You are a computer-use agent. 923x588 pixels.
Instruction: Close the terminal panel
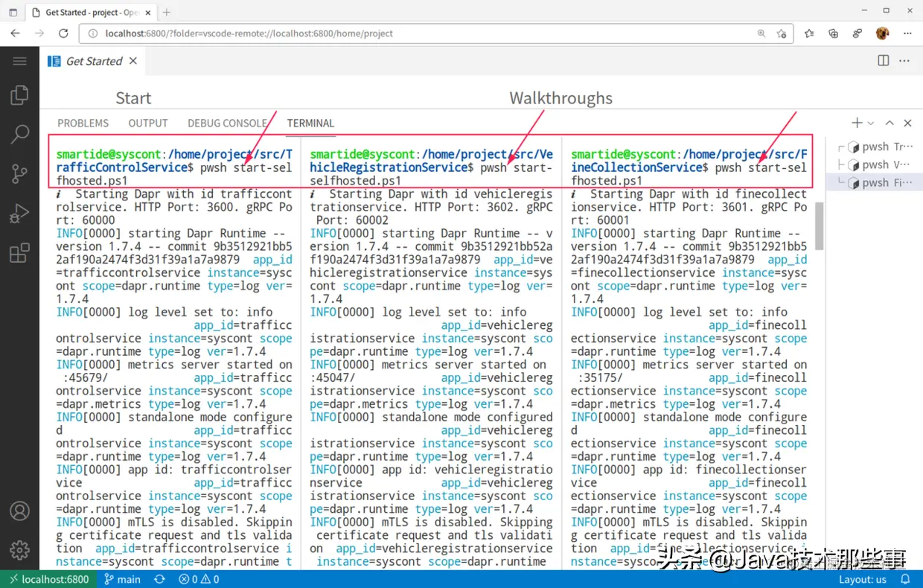(x=907, y=123)
